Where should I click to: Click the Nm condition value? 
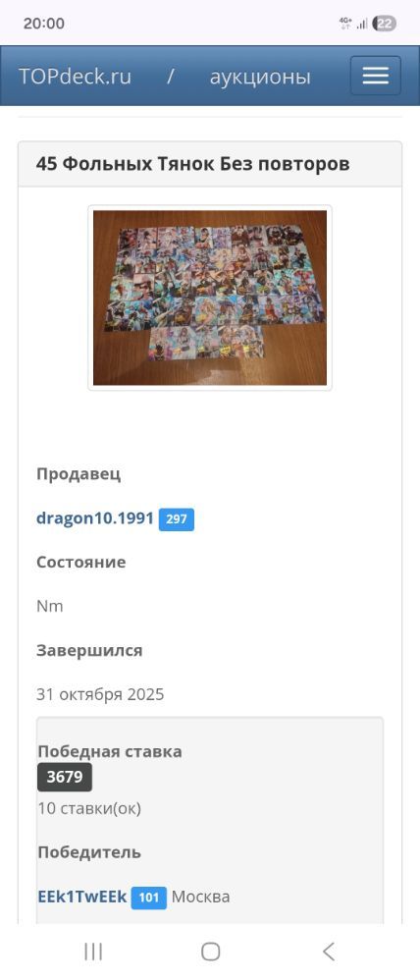tap(49, 606)
